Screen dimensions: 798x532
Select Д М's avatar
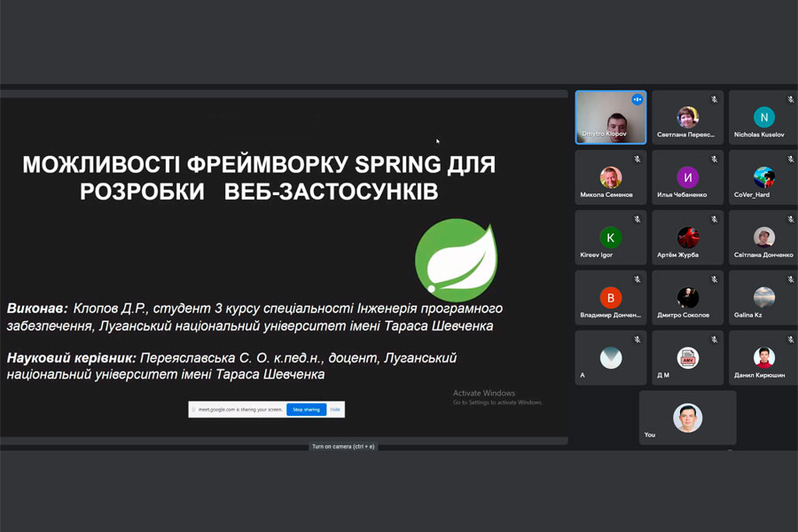(687, 357)
